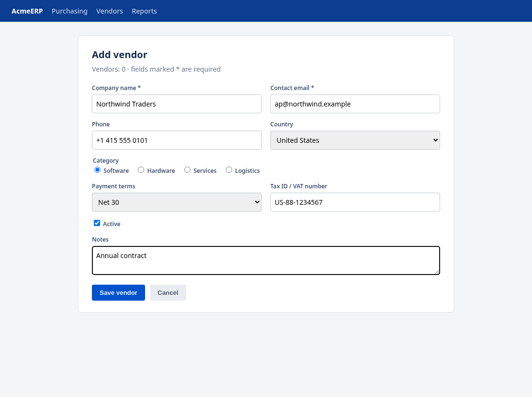The image size is (532, 397).
Task: Select the Software category radio
Action: (x=97, y=170)
